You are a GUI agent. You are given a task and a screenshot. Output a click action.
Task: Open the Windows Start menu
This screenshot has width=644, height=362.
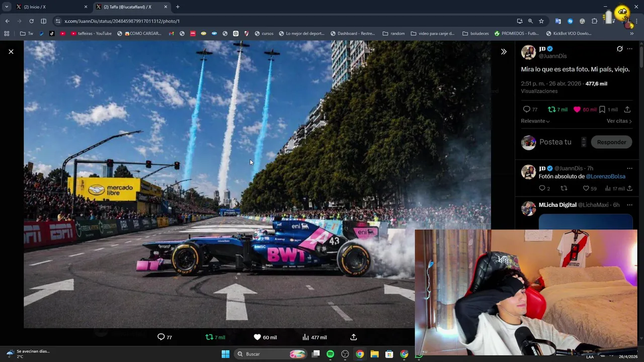pyautogui.click(x=225, y=354)
